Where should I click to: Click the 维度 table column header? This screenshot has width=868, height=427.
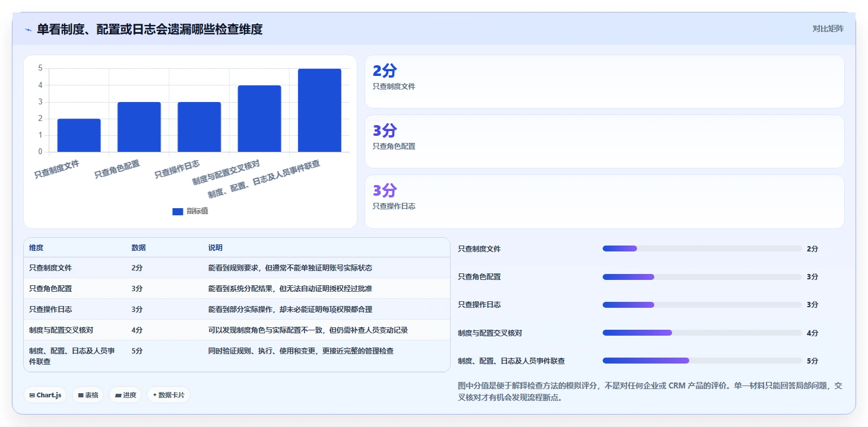[x=36, y=248]
